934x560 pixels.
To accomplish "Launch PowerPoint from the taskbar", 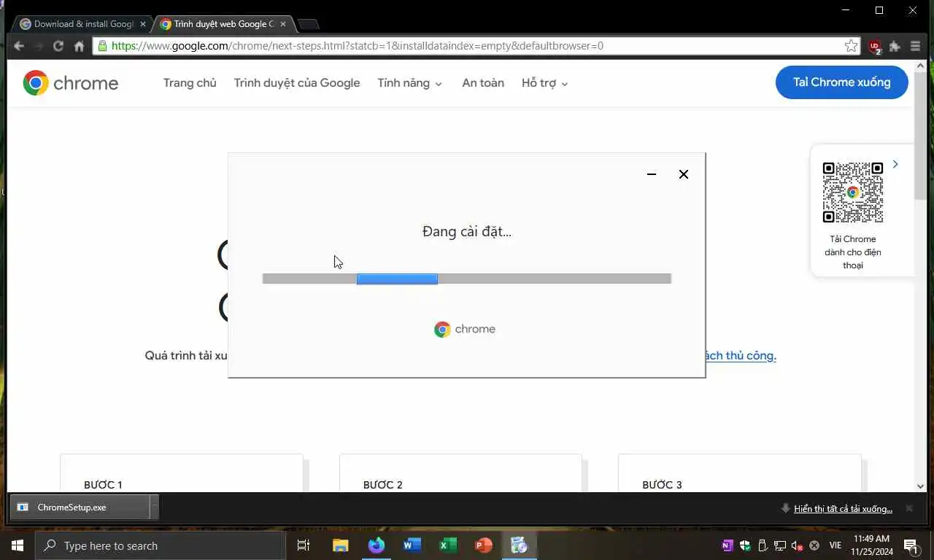I will pyautogui.click(x=484, y=545).
